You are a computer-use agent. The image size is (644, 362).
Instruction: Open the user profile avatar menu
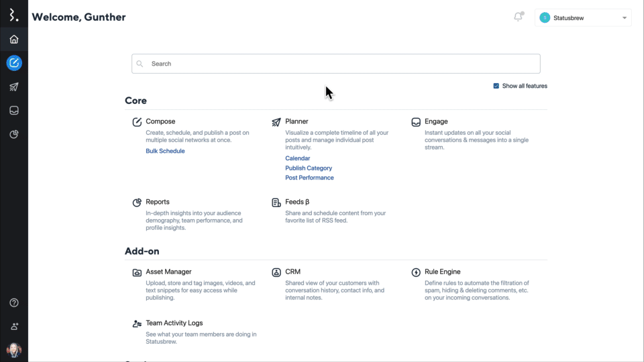(14, 350)
